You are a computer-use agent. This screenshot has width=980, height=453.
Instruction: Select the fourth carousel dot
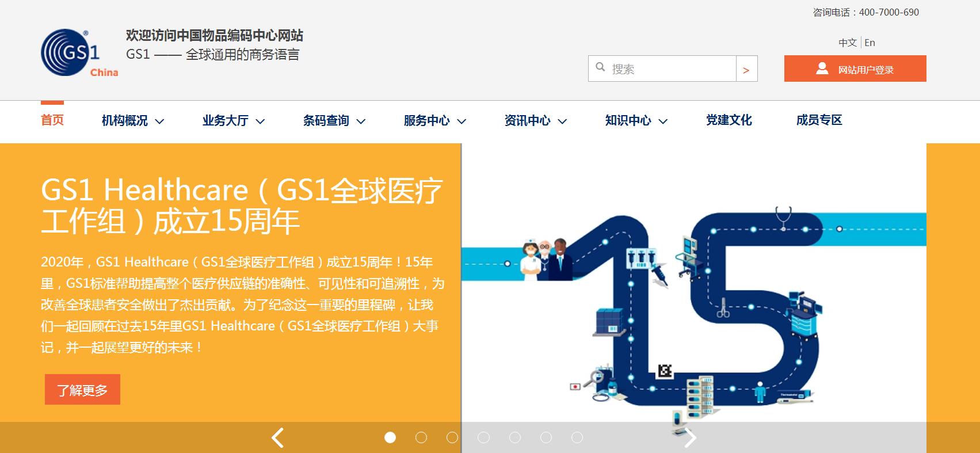pyautogui.click(x=483, y=438)
